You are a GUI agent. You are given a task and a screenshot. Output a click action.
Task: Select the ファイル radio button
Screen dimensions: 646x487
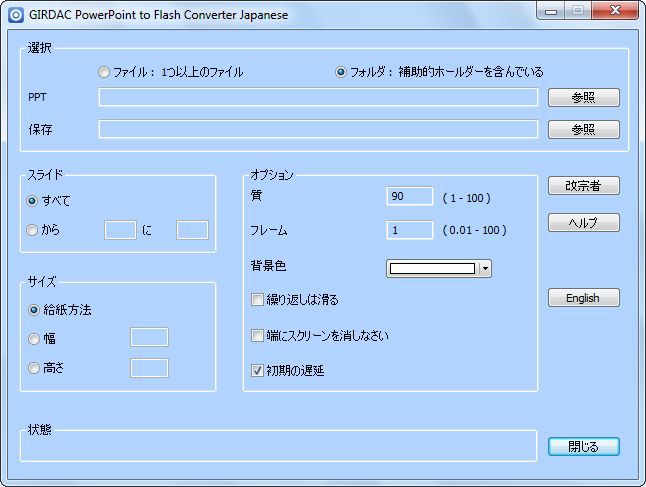click(x=103, y=73)
